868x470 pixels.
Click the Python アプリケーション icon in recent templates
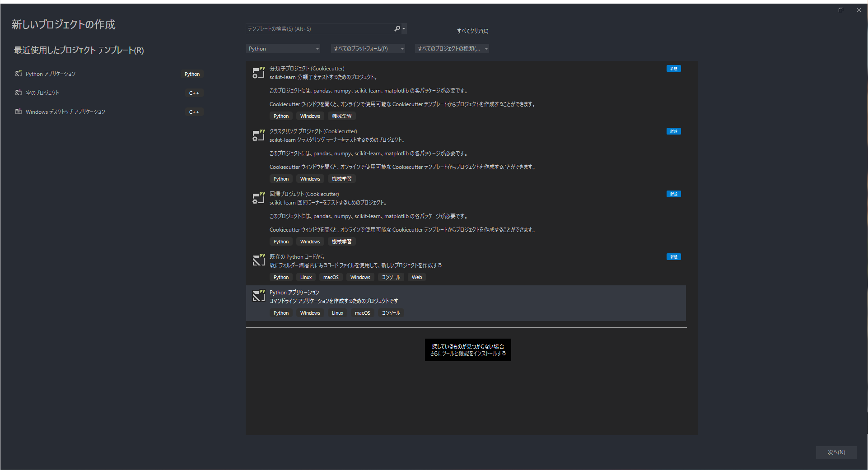[x=19, y=73]
